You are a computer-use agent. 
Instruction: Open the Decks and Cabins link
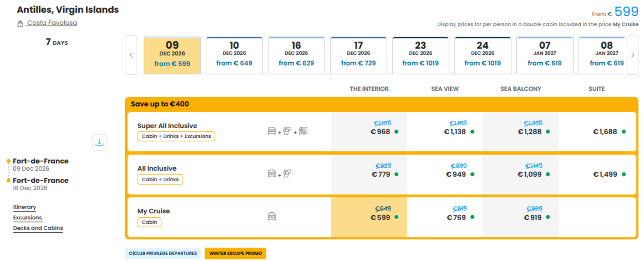38,228
